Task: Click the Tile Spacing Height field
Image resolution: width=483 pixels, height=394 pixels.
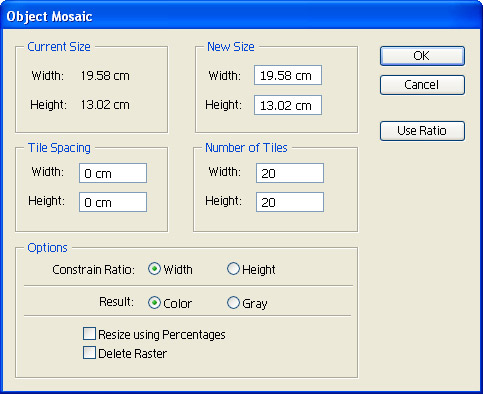Action: pyautogui.click(x=113, y=202)
